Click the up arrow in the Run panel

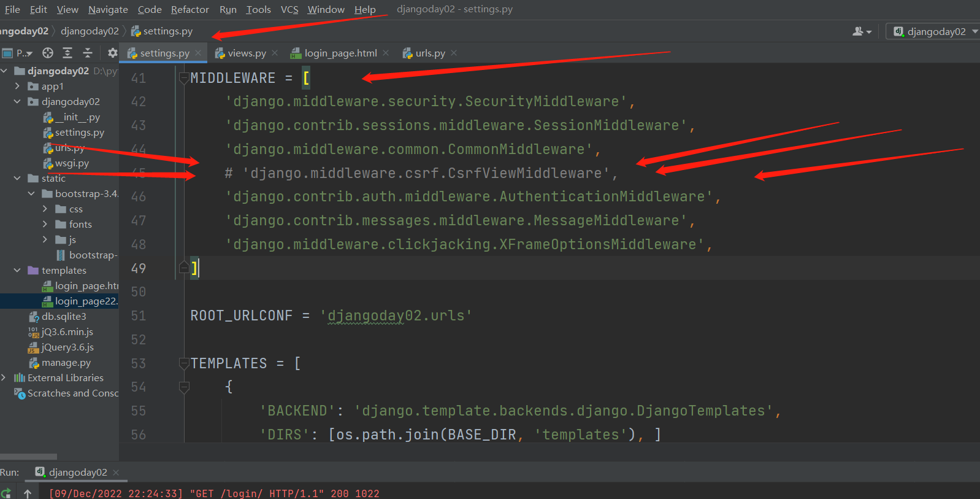coord(28,493)
